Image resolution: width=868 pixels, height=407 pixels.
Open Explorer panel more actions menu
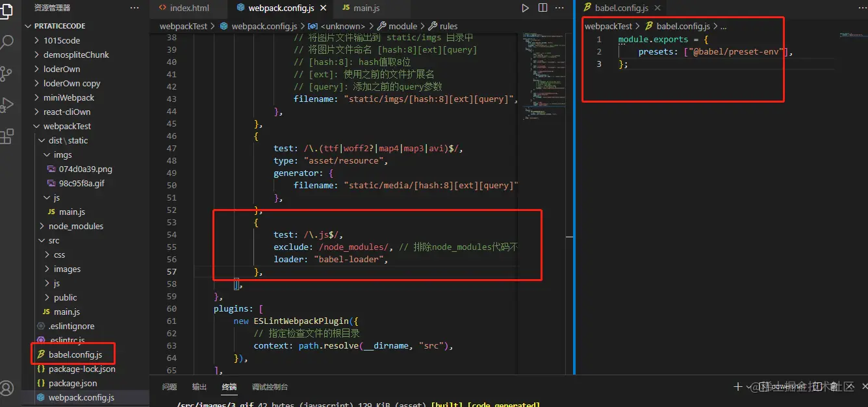click(134, 8)
